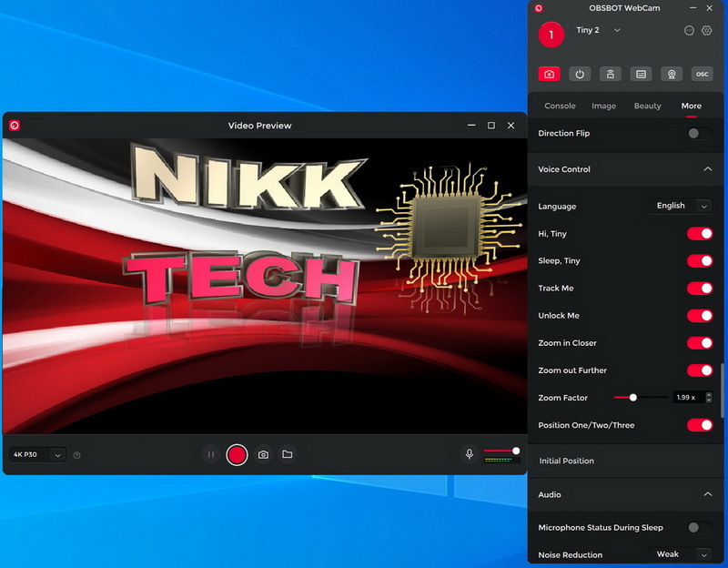Turn off Track Me voice command
The height and width of the screenshot is (568, 728).
700,289
